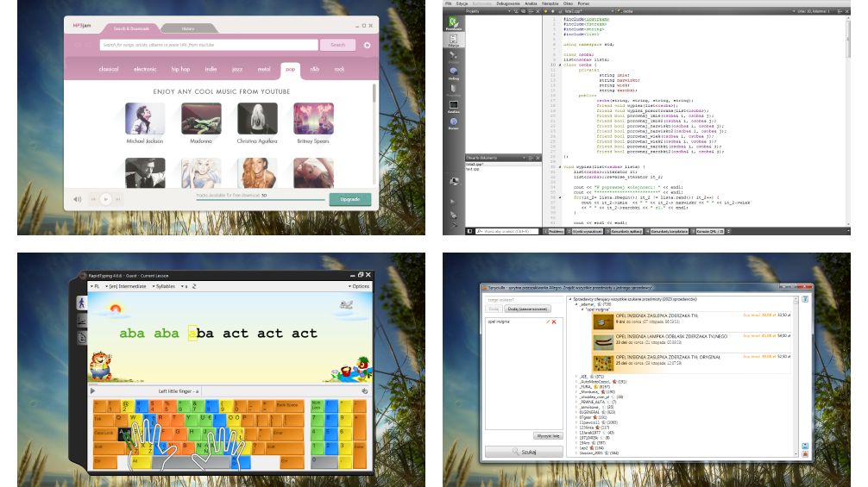Click Qt Creator code editor vertical scrollbar

pos(847,39)
